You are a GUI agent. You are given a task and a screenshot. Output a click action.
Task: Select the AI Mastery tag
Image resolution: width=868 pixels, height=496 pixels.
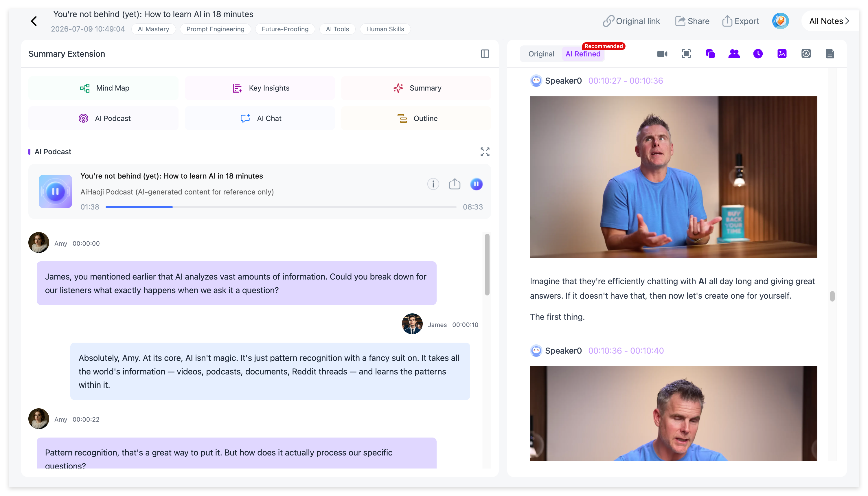(153, 29)
